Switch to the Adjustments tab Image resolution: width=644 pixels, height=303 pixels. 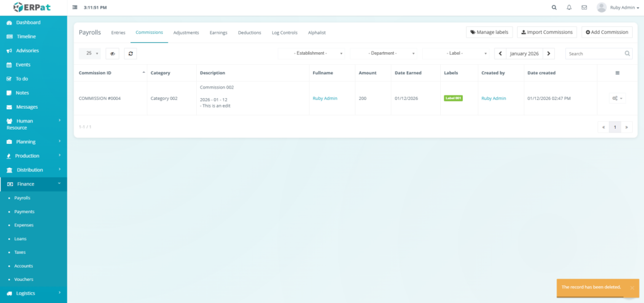click(186, 33)
